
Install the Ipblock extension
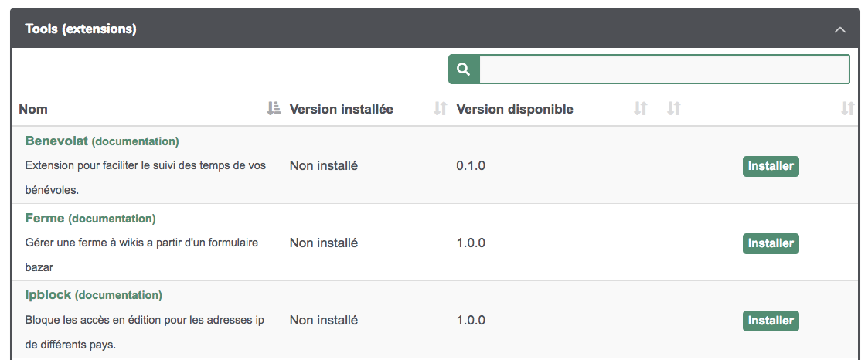[x=770, y=321]
